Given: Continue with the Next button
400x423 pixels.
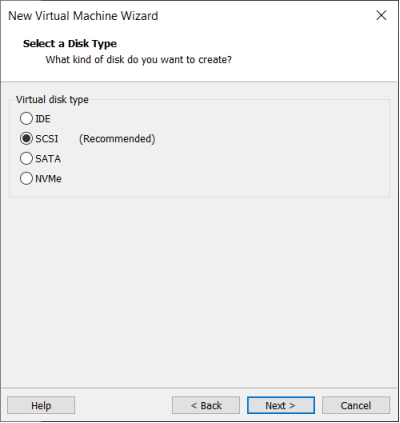Looking at the screenshot, I should pyautogui.click(x=281, y=405).
